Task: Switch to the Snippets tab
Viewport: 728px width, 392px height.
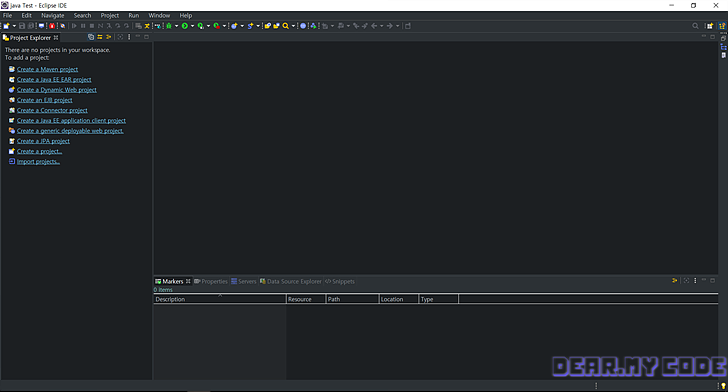Action: coord(340,281)
